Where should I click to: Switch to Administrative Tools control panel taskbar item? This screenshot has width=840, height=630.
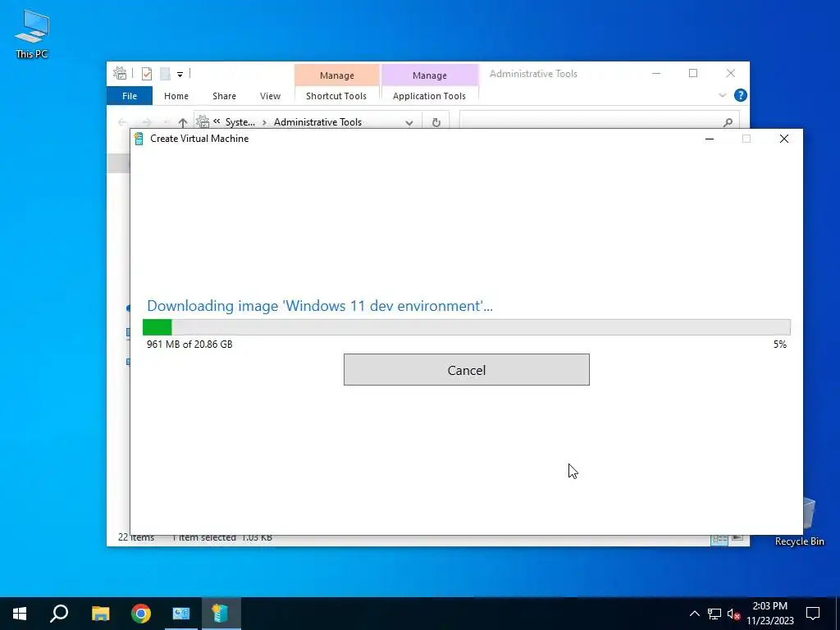tap(181, 614)
